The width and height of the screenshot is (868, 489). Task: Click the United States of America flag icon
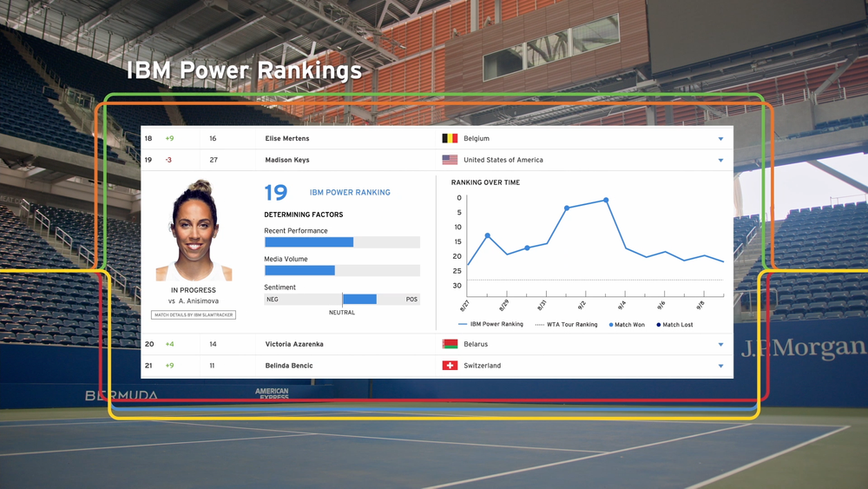click(x=450, y=160)
